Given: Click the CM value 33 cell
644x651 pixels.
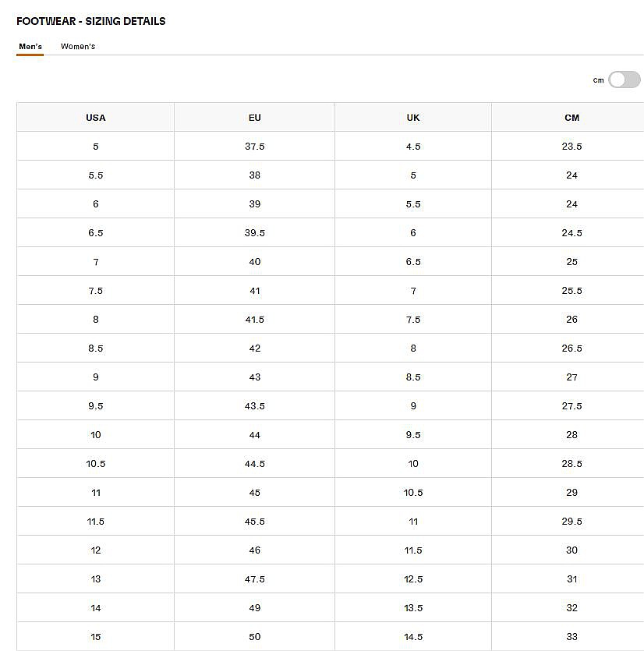Looking at the screenshot, I should pos(571,636).
